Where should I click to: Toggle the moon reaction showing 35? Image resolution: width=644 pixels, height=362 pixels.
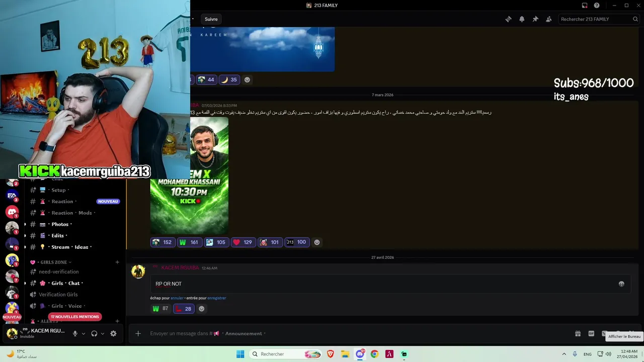(x=229, y=79)
